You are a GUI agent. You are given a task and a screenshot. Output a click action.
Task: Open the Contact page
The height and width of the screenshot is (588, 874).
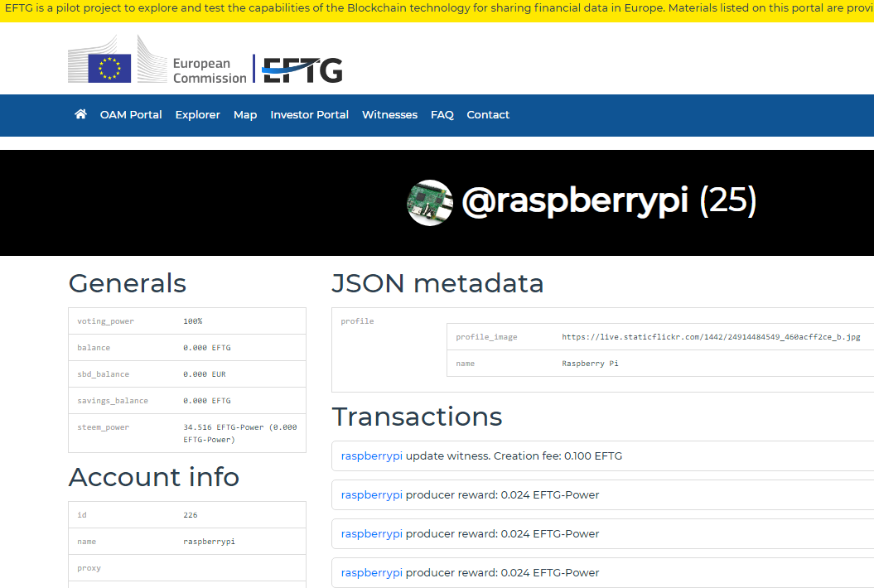(488, 115)
